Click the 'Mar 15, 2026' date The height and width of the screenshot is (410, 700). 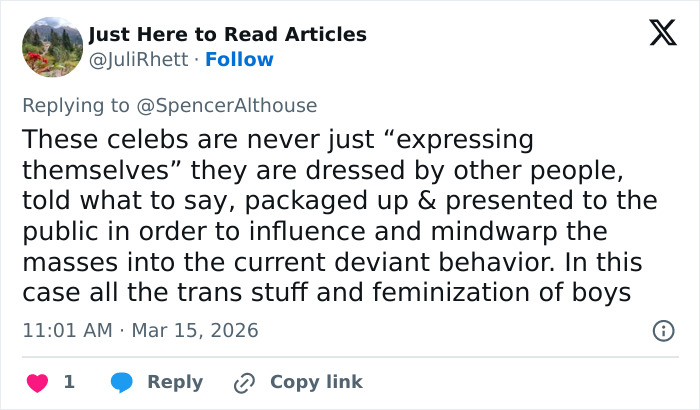click(192, 330)
